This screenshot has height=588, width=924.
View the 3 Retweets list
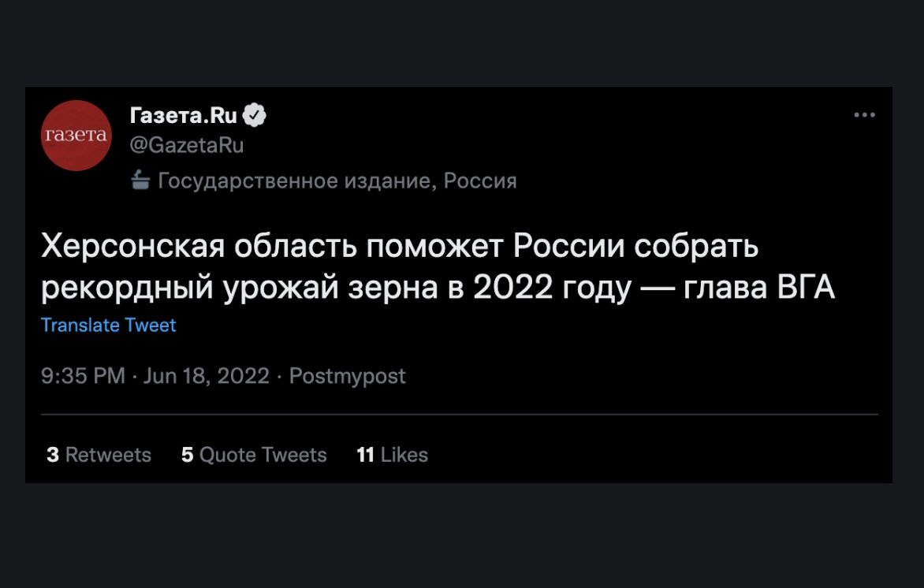[99, 455]
